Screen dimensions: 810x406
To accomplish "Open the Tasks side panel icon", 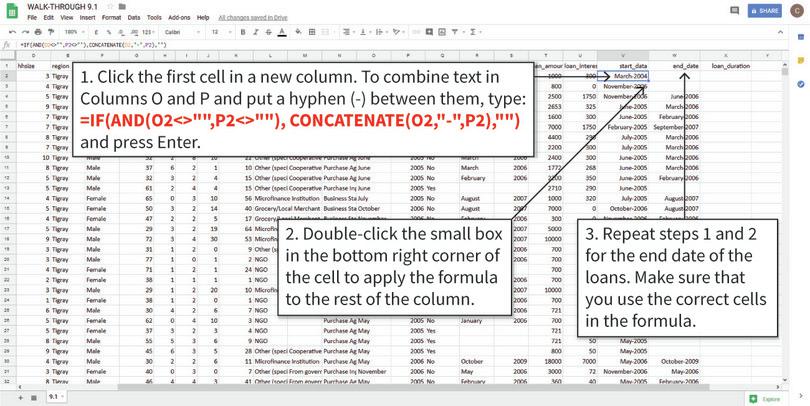I will tap(801, 84).
